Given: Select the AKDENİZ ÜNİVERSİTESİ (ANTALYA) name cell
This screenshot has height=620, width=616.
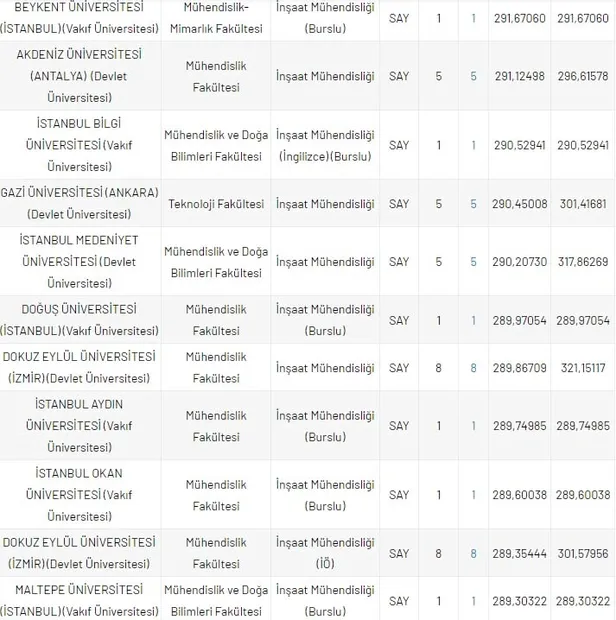Looking at the screenshot, I should [x=79, y=76].
